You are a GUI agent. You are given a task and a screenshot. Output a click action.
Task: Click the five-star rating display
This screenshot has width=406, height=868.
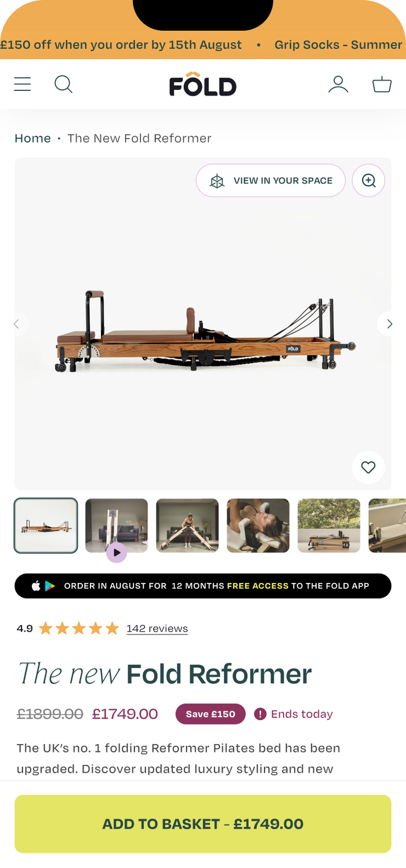pos(79,629)
